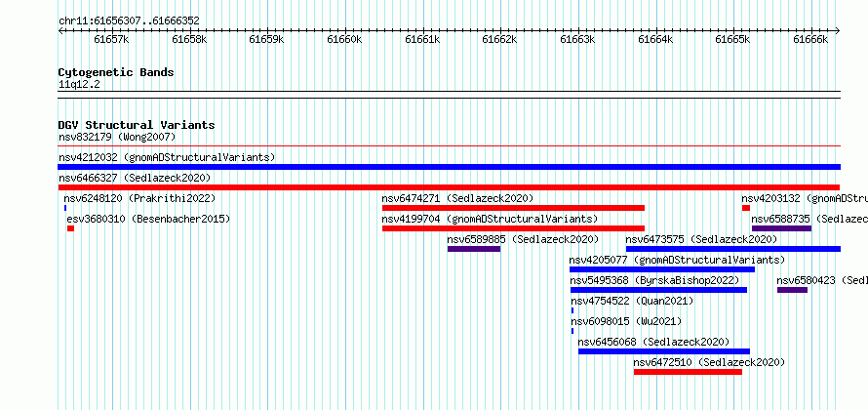Select the red nsv4199704 variant bar
868x410 pixels.
tap(513, 228)
